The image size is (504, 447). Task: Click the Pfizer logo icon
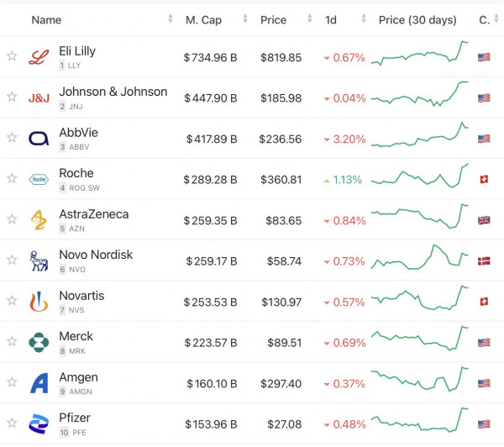(x=39, y=423)
